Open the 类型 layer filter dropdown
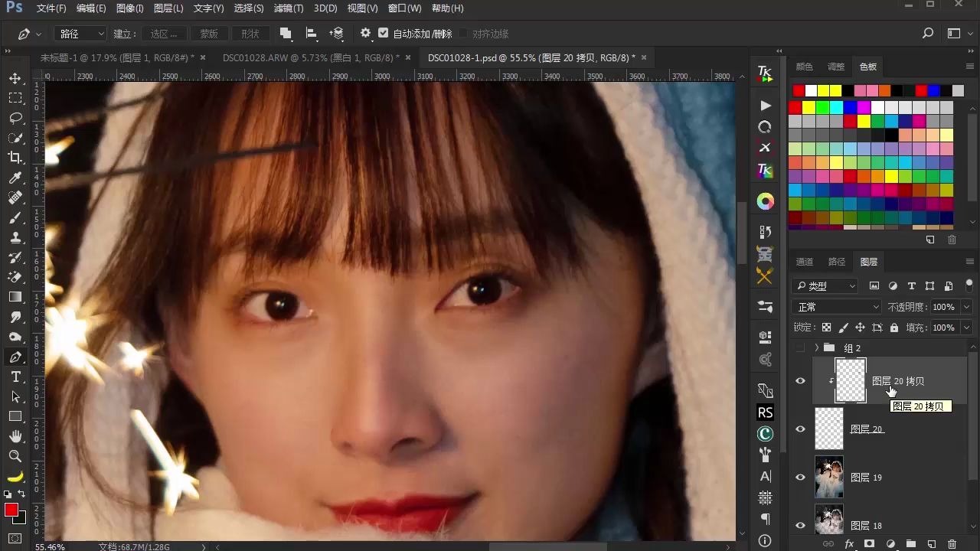This screenshot has height=551, width=980. [x=825, y=285]
